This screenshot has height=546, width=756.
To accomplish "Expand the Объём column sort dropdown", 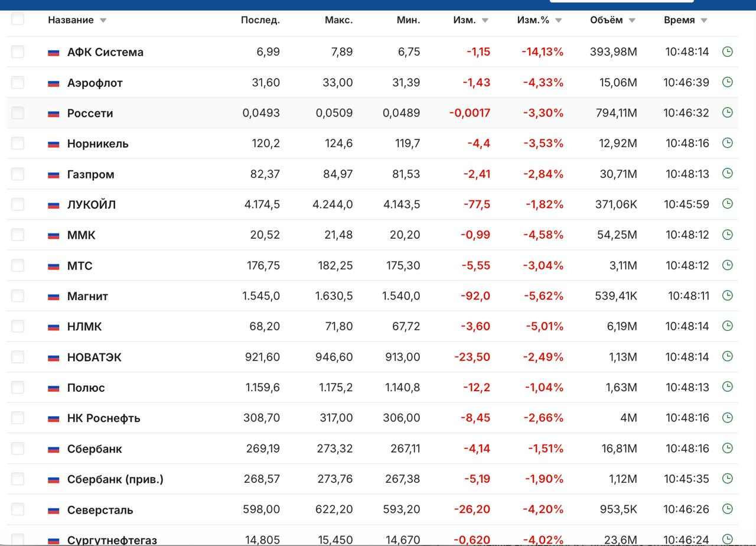I will pos(631,20).
